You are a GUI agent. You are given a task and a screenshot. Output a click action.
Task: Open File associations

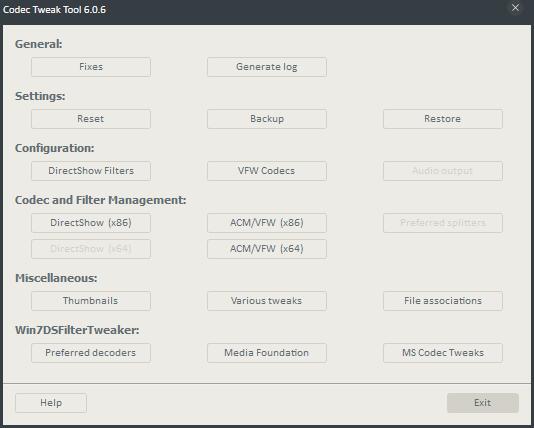coord(443,301)
